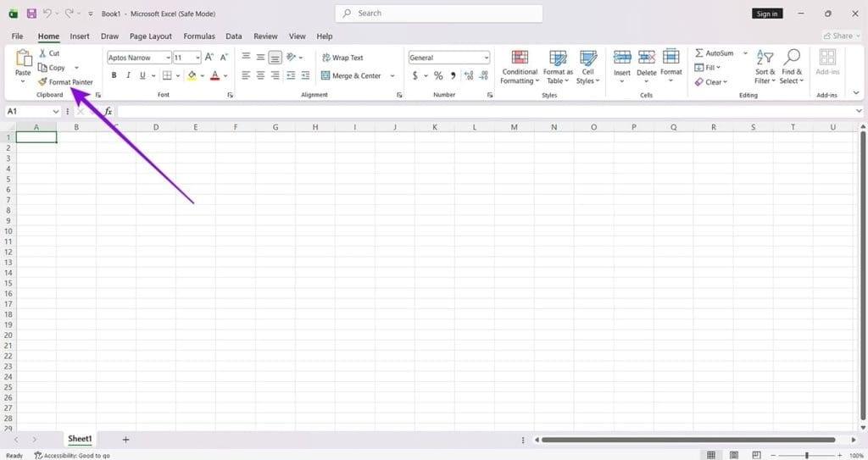This screenshot has width=868, height=460.
Task: Add a new sheet with plus button
Action: point(125,440)
